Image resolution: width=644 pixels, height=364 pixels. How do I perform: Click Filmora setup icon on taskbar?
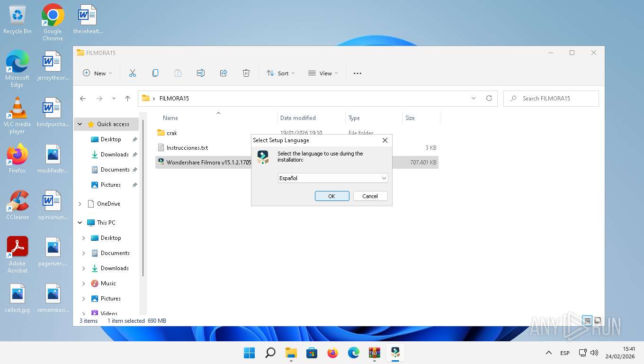(x=395, y=353)
